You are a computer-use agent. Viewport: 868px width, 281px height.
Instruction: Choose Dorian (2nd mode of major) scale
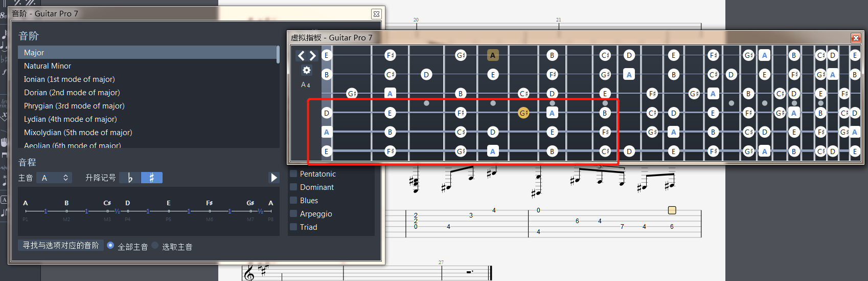pos(72,93)
